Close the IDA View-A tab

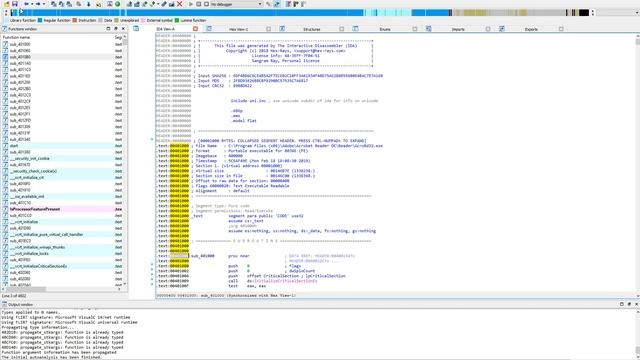pos(195,29)
